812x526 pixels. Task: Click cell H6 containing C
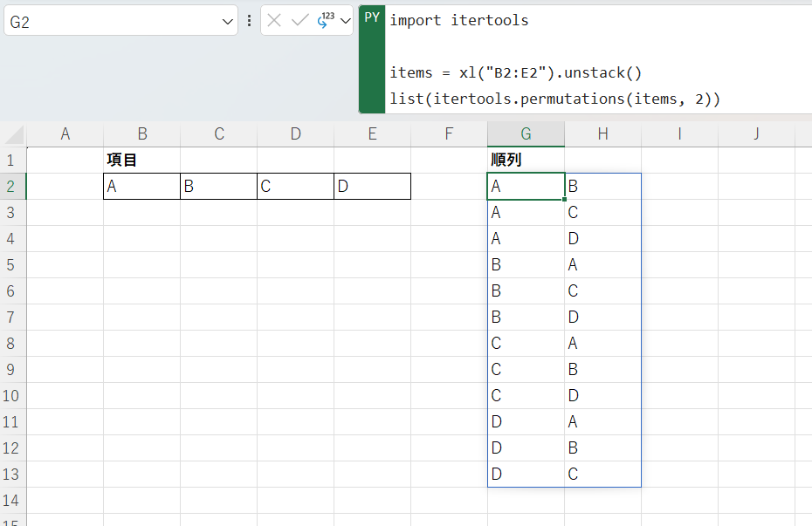(x=602, y=291)
